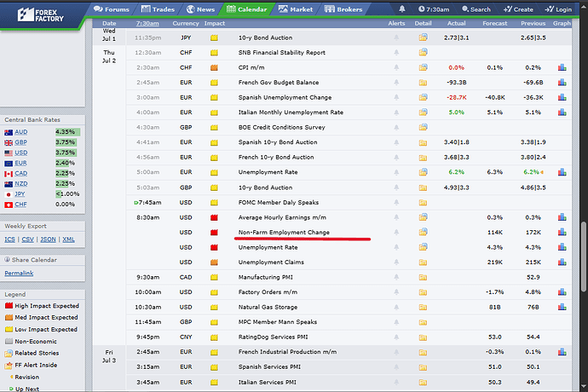Open the Forums tab
The height and width of the screenshot is (392, 588).
tap(112, 9)
